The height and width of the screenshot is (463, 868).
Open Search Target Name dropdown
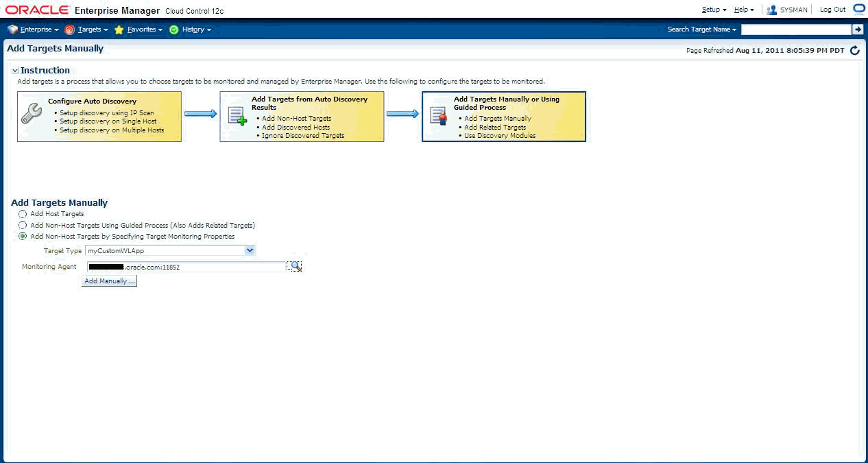point(702,29)
